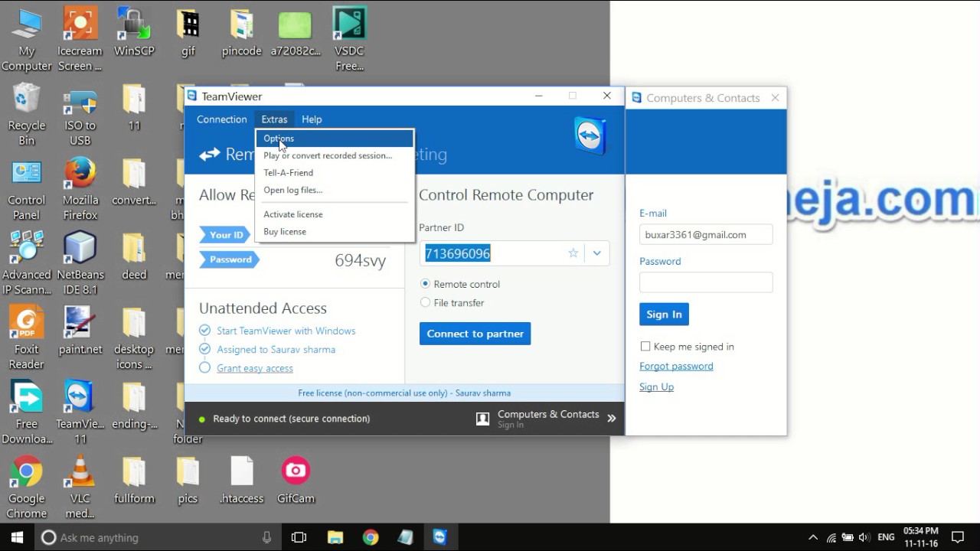Select the a72082c green file icon
This screenshot has height=551, width=980.
click(x=295, y=33)
